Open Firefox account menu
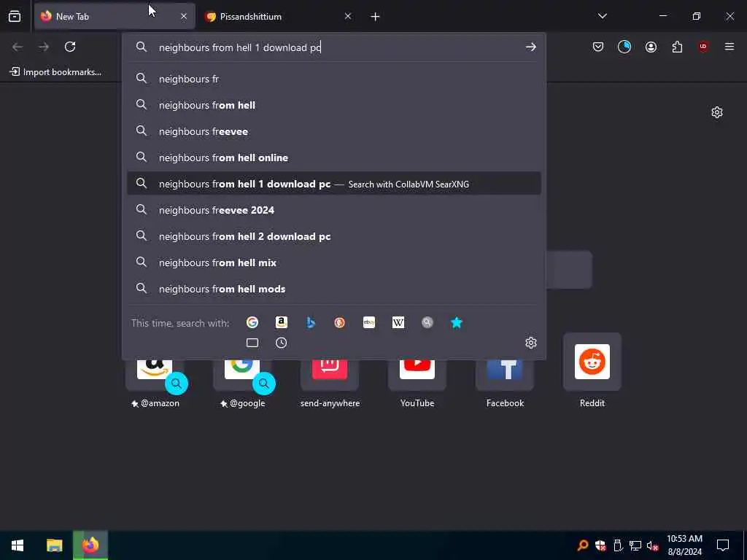Image resolution: width=747 pixels, height=560 pixels. click(x=651, y=47)
